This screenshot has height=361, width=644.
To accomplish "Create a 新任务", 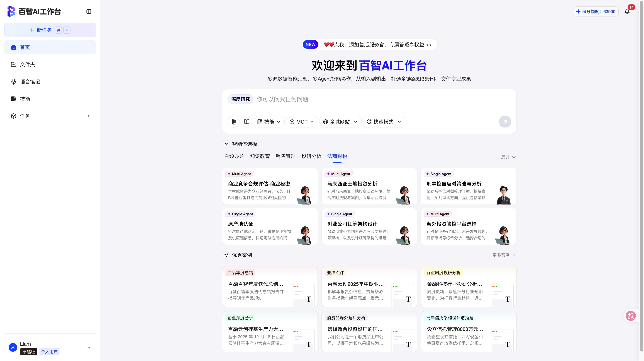I will [x=50, y=30].
